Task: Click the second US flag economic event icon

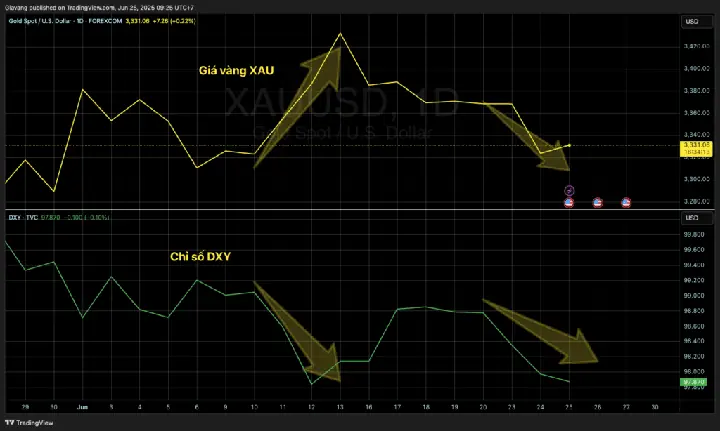Action: (x=597, y=202)
